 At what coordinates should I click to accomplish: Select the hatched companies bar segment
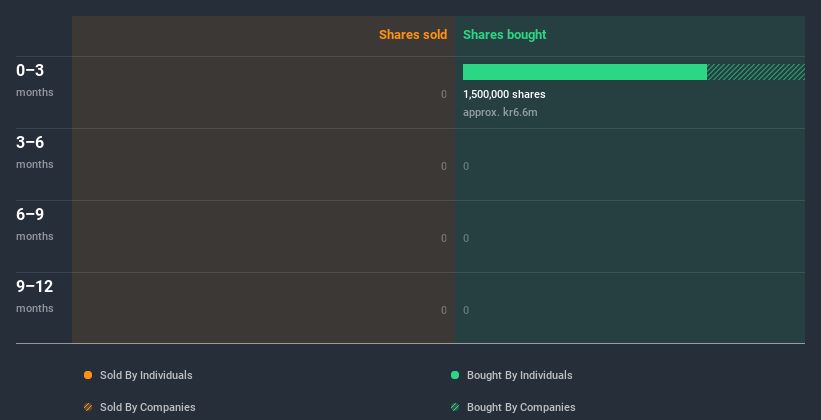pyautogui.click(x=756, y=72)
